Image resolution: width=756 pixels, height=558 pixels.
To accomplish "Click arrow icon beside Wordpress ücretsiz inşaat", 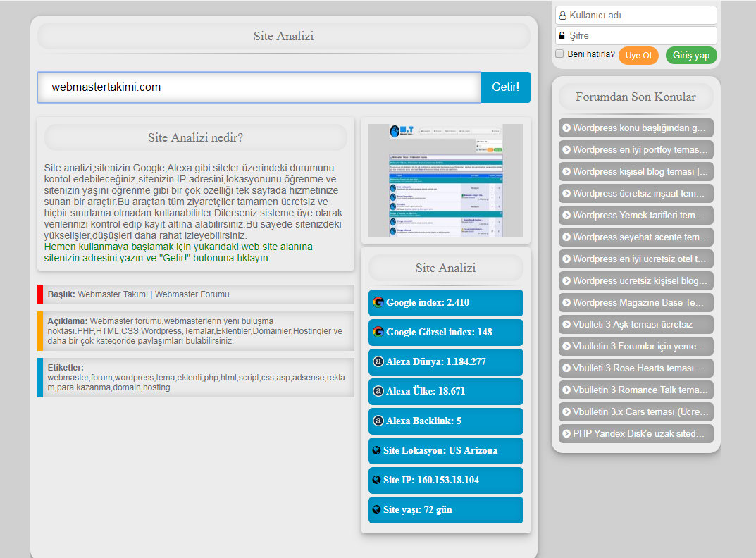I will (566, 193).
